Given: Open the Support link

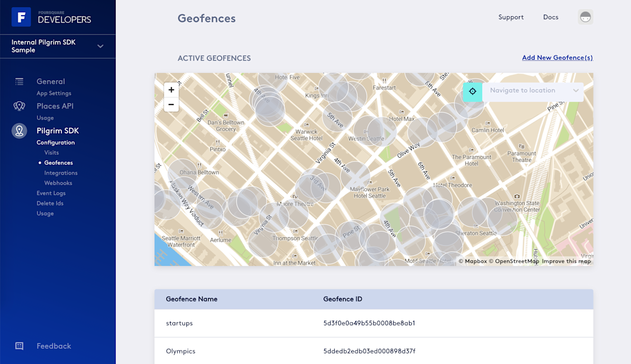Looking at the screenshot, I should click(x=511, y=17).
